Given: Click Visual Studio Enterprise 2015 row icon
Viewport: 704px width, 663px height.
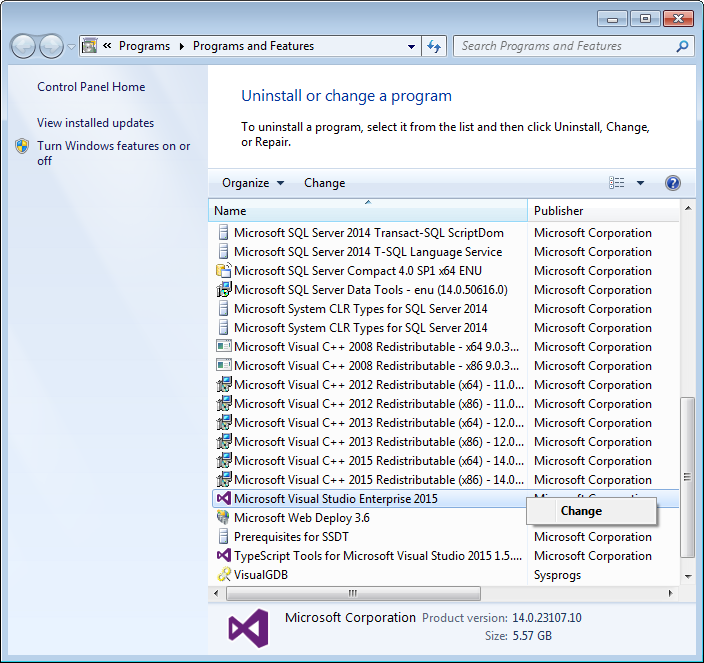Looking at the screenshot, I should [x=224, y=498].
